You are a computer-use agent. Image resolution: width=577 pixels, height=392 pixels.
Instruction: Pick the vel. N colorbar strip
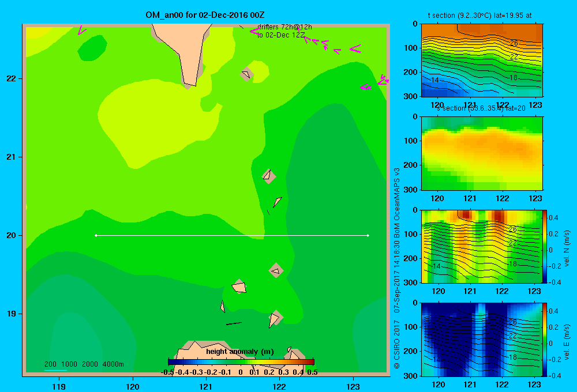coord(545,246)
